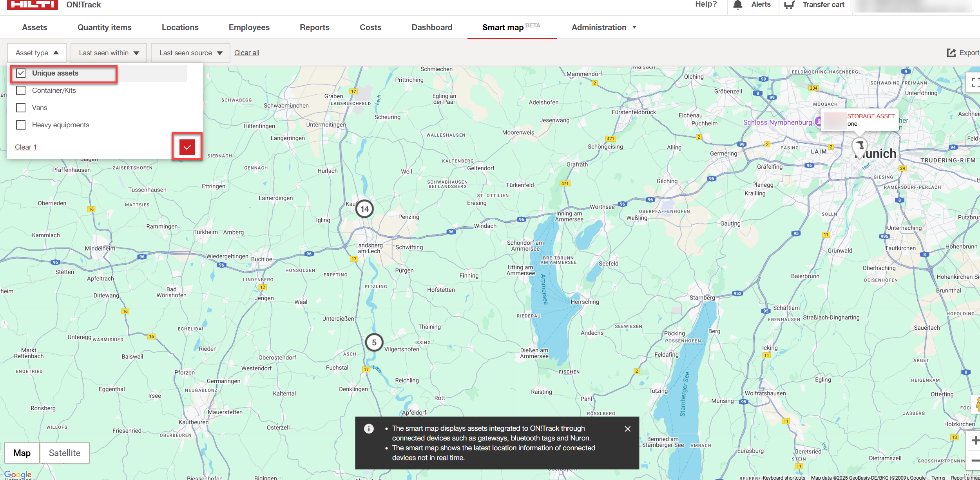Enable the Container/Kits checkbox

point(21,90)
